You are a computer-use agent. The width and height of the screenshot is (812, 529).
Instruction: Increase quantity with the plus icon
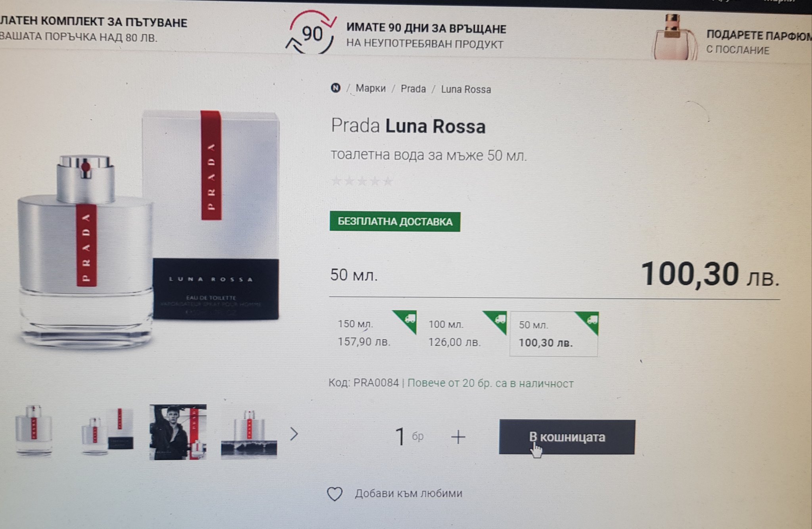point(458,437)
